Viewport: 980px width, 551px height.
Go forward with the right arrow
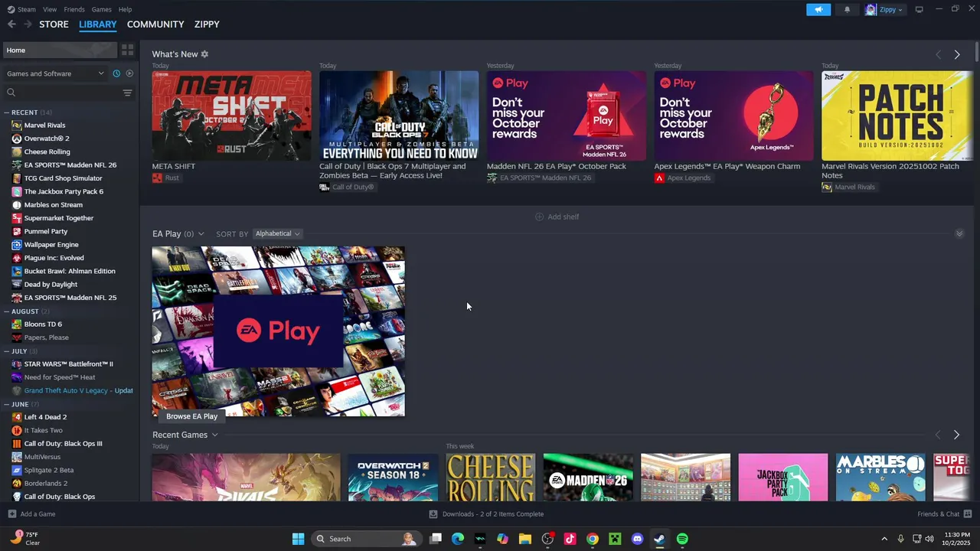pos(28,24)
